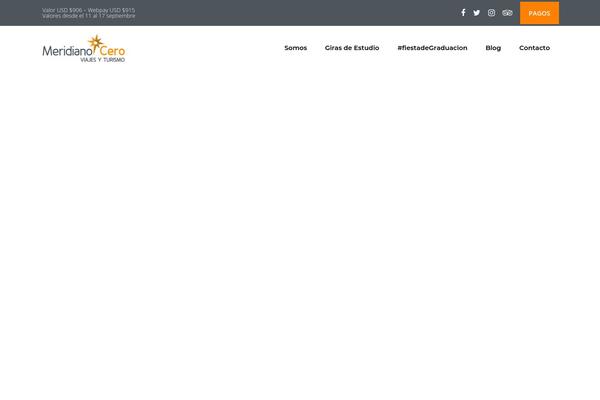Open the Blog menu item
This screenshot has width=600, height=400.
coord(493,48)
